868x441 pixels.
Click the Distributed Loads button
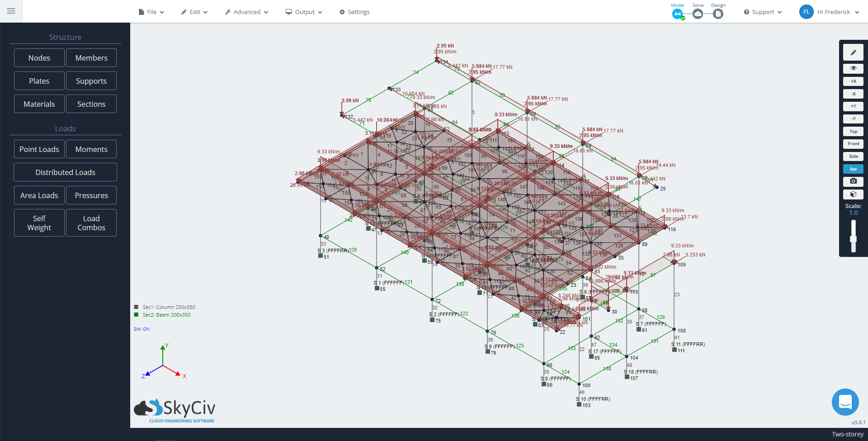coord(65,172)
